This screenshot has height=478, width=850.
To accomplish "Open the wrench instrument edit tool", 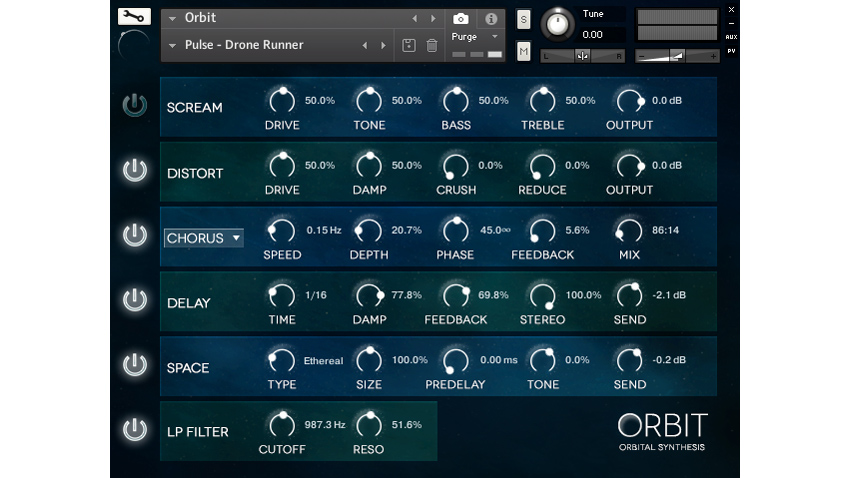I will coord(134,16).
